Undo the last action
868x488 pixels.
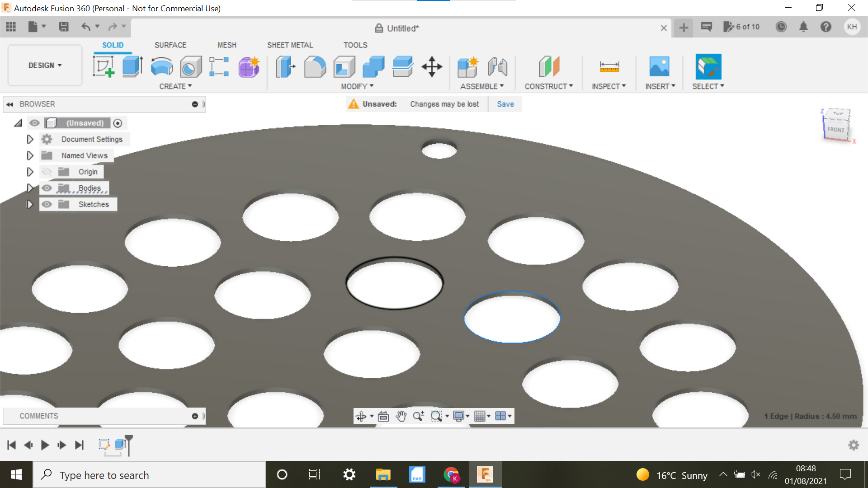[86, 27]
